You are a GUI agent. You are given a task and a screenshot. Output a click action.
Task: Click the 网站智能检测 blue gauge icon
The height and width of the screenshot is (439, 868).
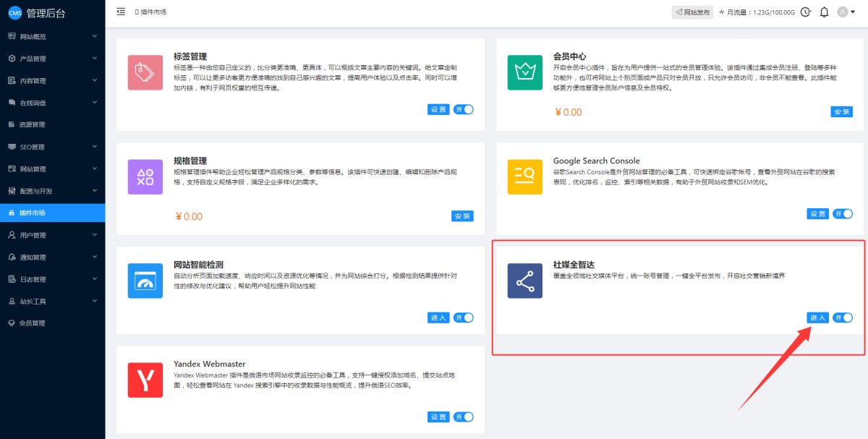coord(145,281)
